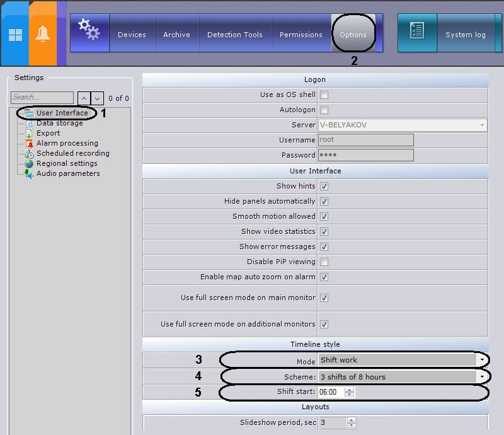Select the Options tab

[x=353, y=35]
